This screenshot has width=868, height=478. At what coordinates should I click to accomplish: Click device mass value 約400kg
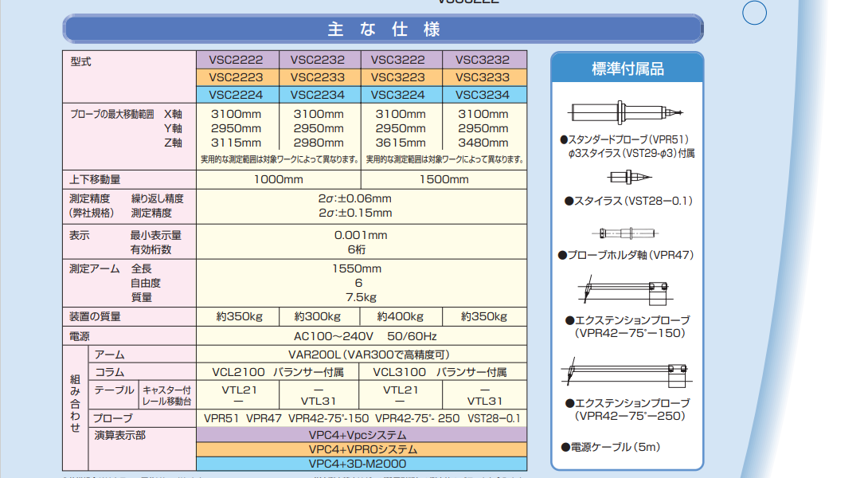coord(401,317)
